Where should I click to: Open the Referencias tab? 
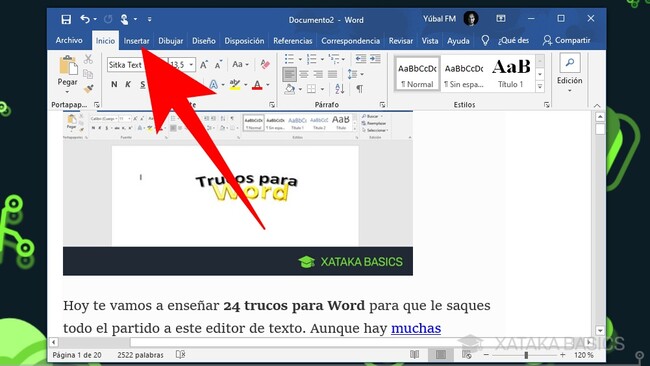(293, 41)
